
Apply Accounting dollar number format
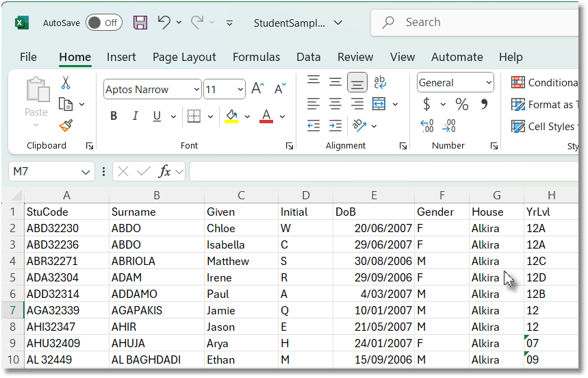[426, 104]
